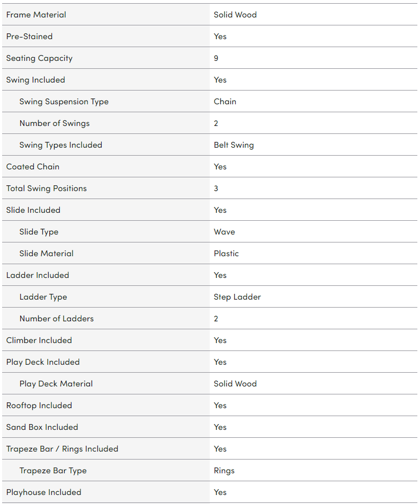
Task: Click the Seating Capacity label
Action: click(39, 58)
